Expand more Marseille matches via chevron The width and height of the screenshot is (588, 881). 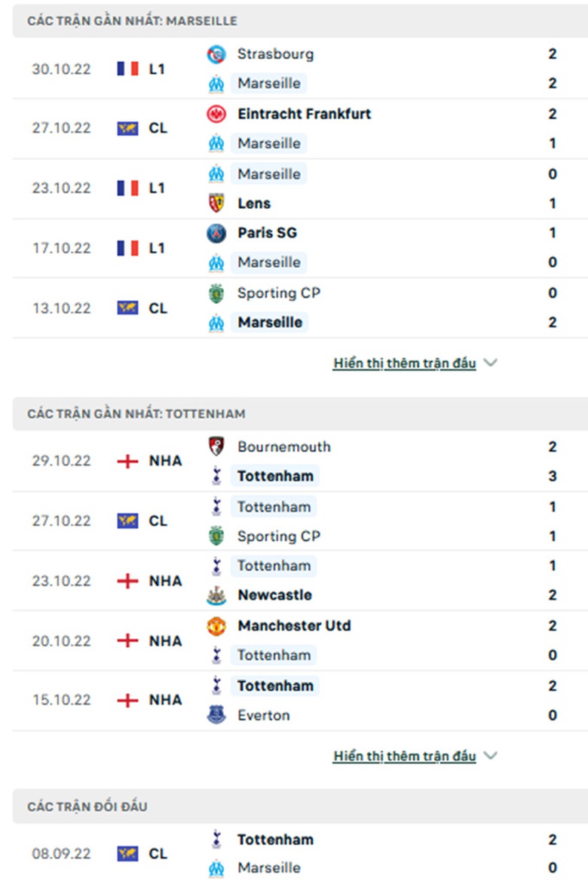pos(491,363)
